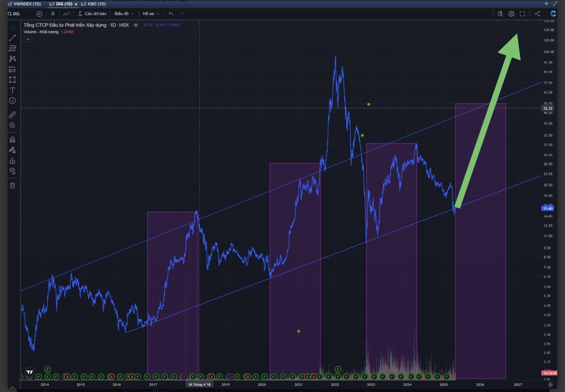Image resolution: width=565 pixels, height=392 pixels.
Task: Collapse the indicator legend chevron
Action: (28, 39)
